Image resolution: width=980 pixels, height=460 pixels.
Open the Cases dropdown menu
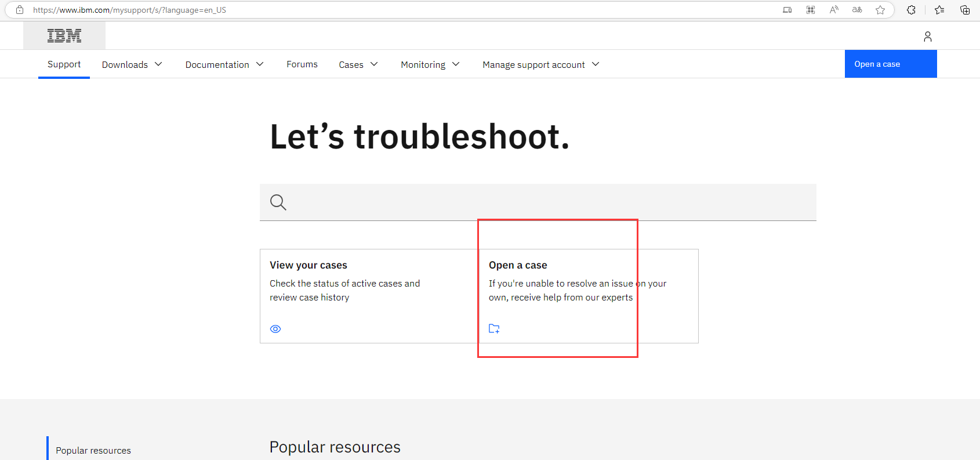[358, 64]
